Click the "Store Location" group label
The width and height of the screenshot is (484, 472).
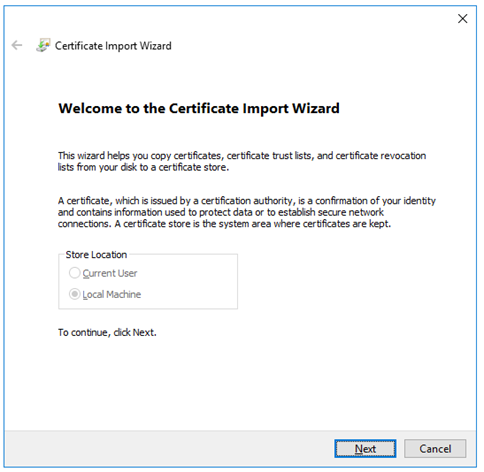pos(96,255)
